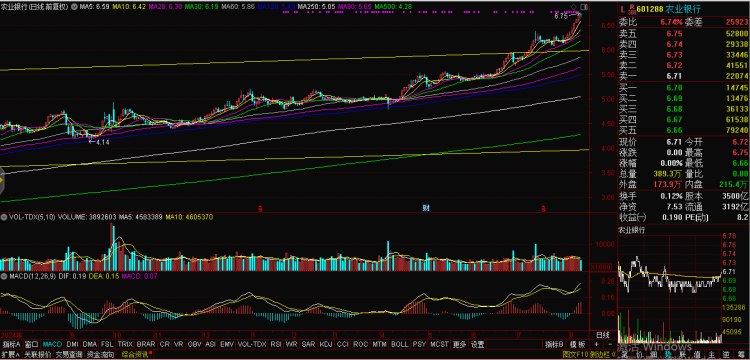Screen dimensions: 750x360
Task: Switch to the CCI indicator tab
Action: 343,344
